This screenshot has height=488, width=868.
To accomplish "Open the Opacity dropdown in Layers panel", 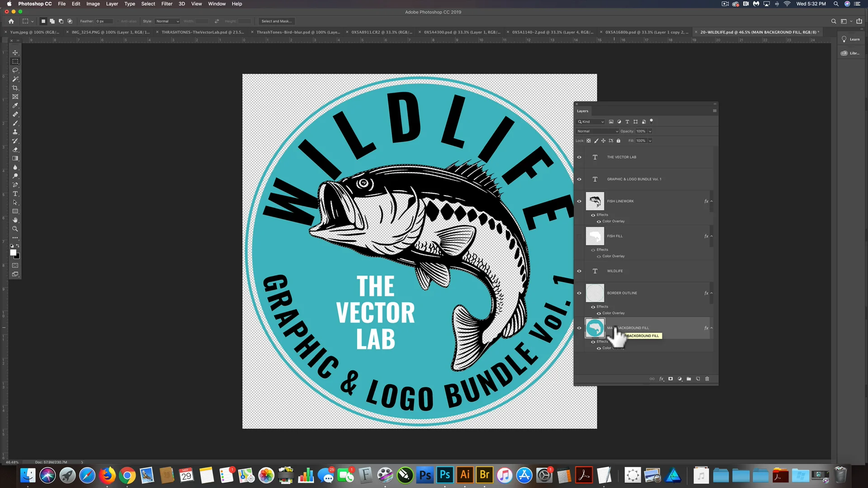I will point(650,131).
